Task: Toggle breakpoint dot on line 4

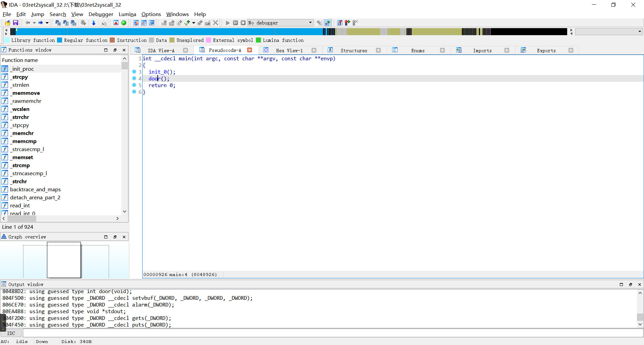Action: click(x=134, y=78)
